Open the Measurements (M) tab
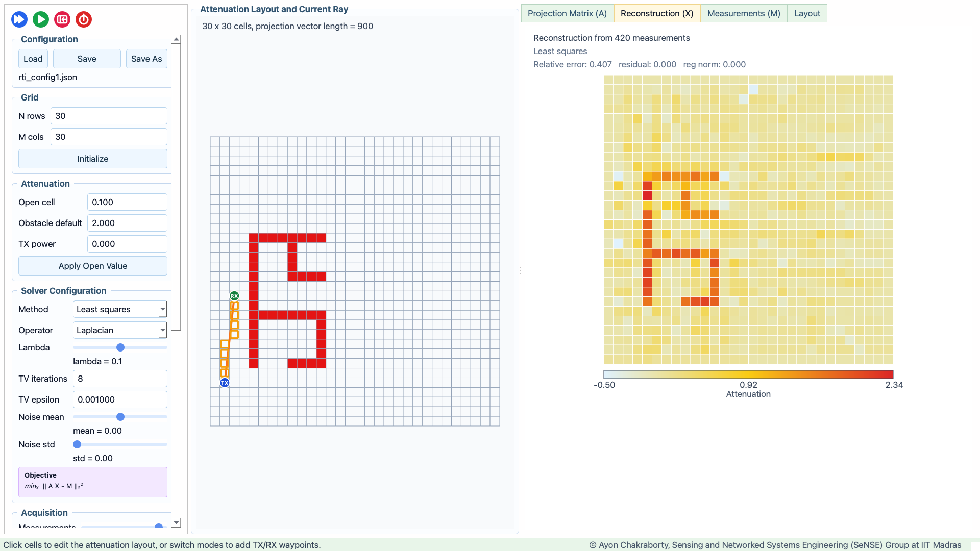980x551 pixels. [x=744, y=13]
